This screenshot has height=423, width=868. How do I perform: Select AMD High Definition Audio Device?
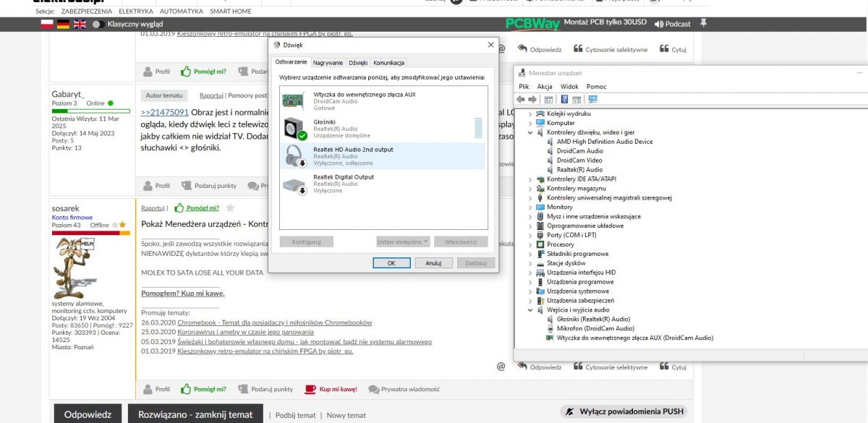[x=605, y=142]
